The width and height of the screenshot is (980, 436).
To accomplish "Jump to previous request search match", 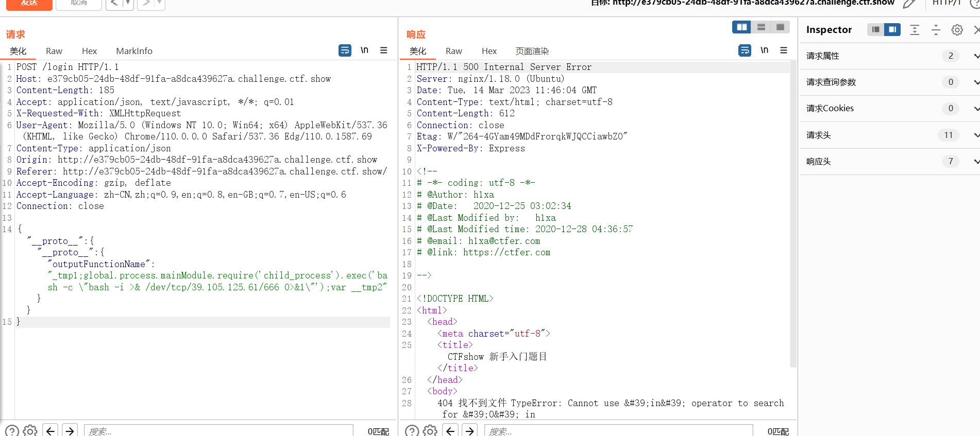I will (50, 431).
